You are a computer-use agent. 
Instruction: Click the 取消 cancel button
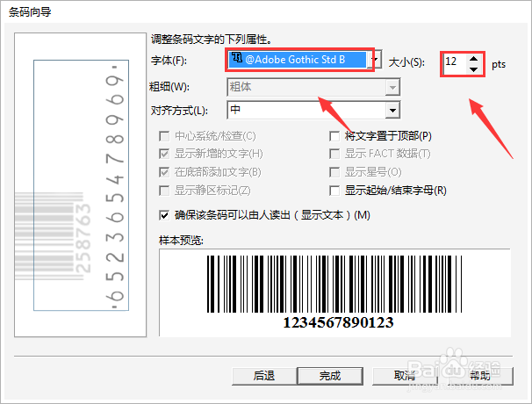405,376
